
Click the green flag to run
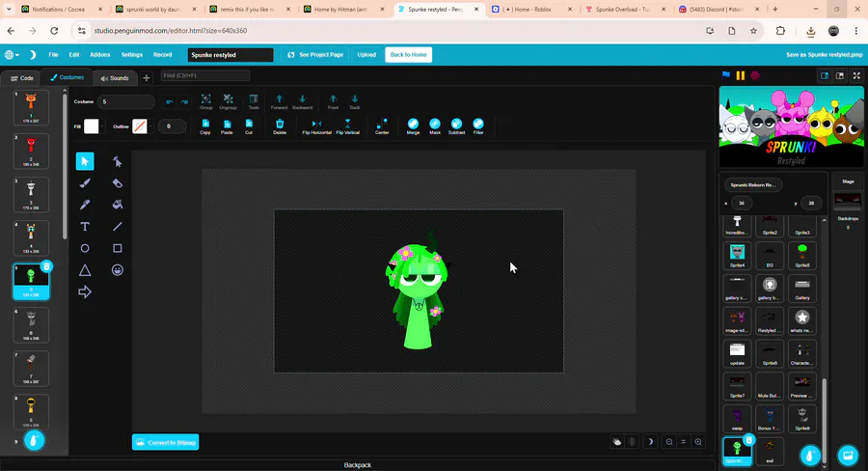tap(726, 75)
